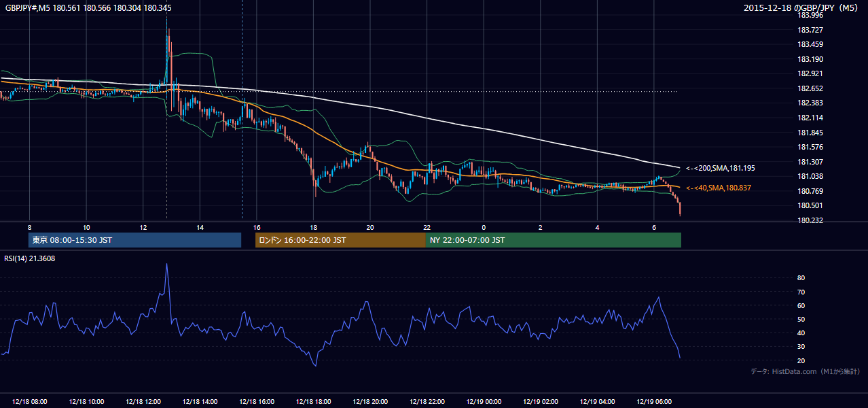Click the '<-<40,SMA,180.837' moving average label
Viewport: 868px width, 408px height.
pos(719,188)
